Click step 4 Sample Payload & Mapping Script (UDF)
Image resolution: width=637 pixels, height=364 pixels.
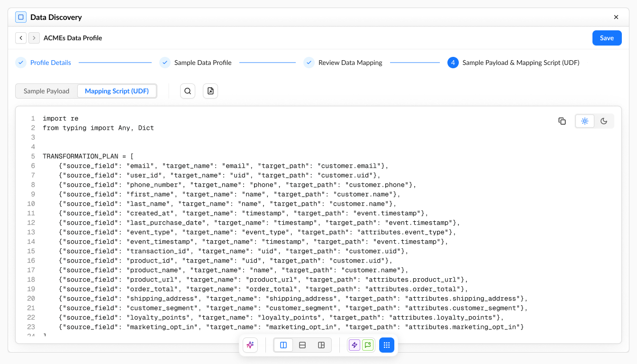click(x=513, y=63)
